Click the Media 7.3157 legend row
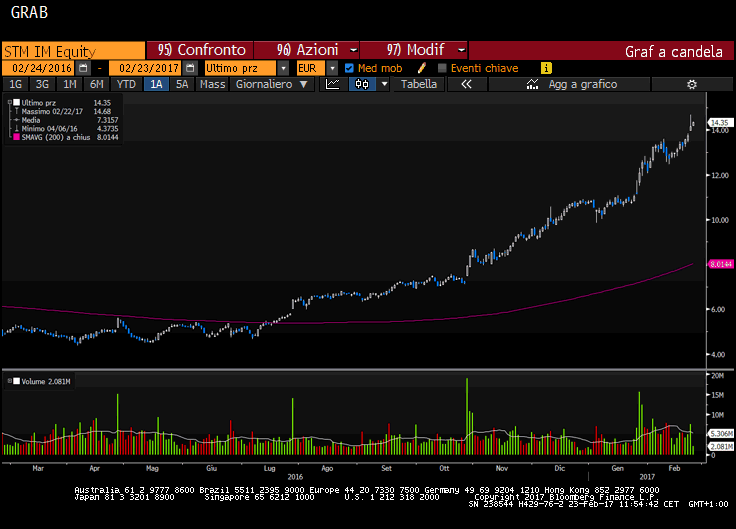 pos(66,120)
